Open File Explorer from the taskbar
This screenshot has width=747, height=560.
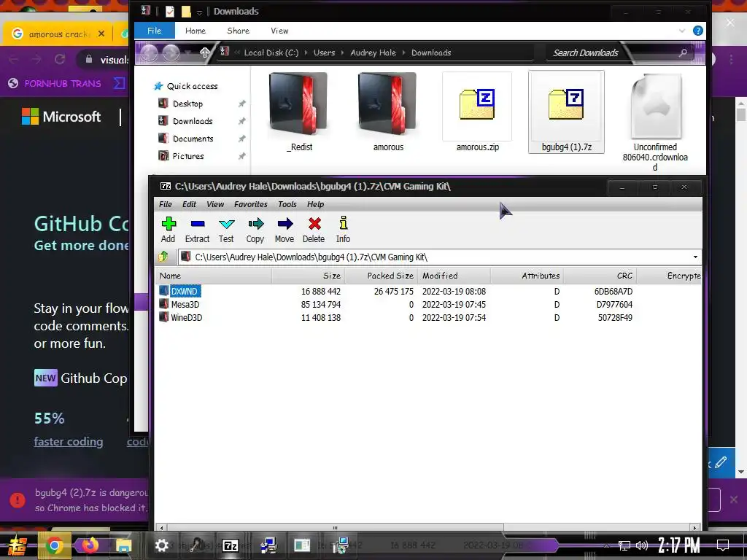[x=123, y=545]
